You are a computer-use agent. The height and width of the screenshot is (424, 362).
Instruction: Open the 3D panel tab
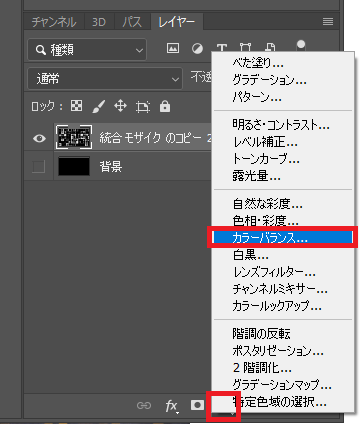(99, 22)
